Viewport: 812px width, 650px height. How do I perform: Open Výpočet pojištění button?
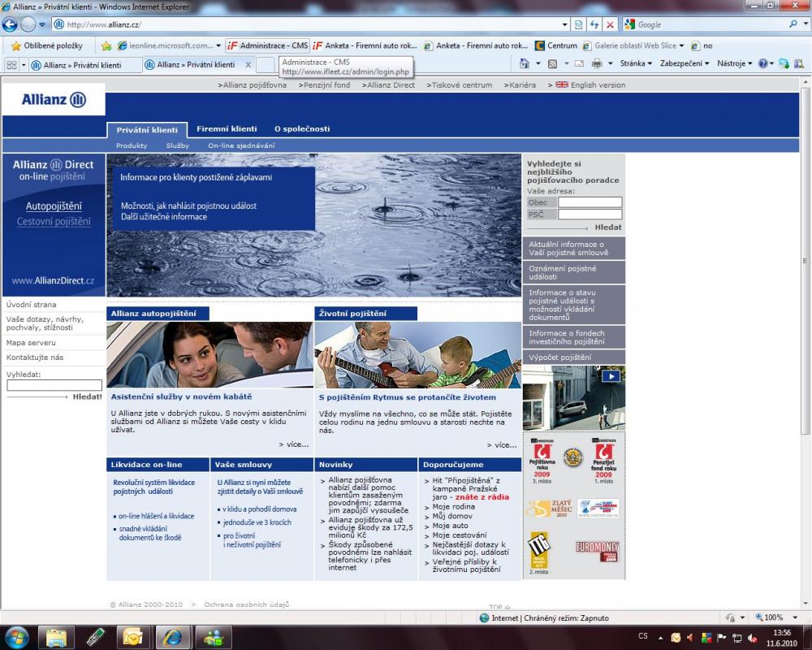tap(574, 357)
